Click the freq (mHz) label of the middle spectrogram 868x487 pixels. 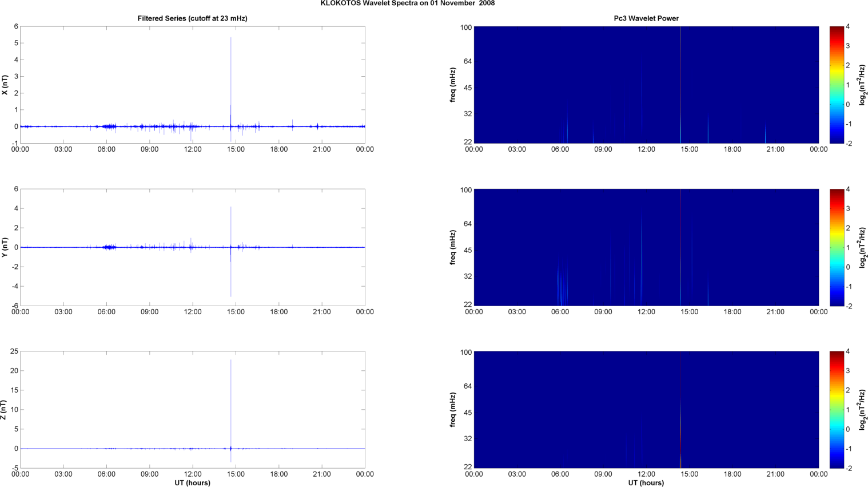[453, 247]
